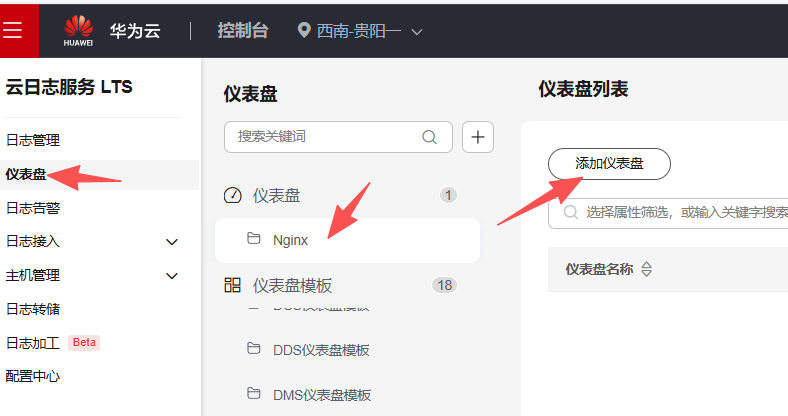Select 日志告警 in the sidebar
This screenshot has height=416, width=788.
33,208
